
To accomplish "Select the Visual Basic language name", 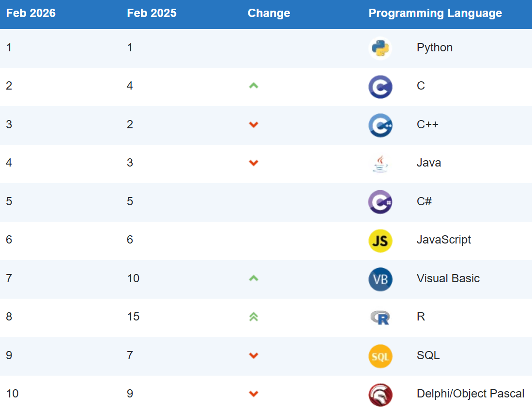I will (448, 278).
